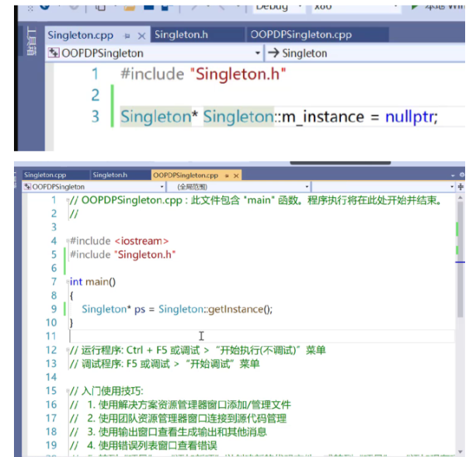Pin the OOPDPSingleton.cpp tab in lower editor
The height and width of the screenshot is (457, 476).
point(227,175)
